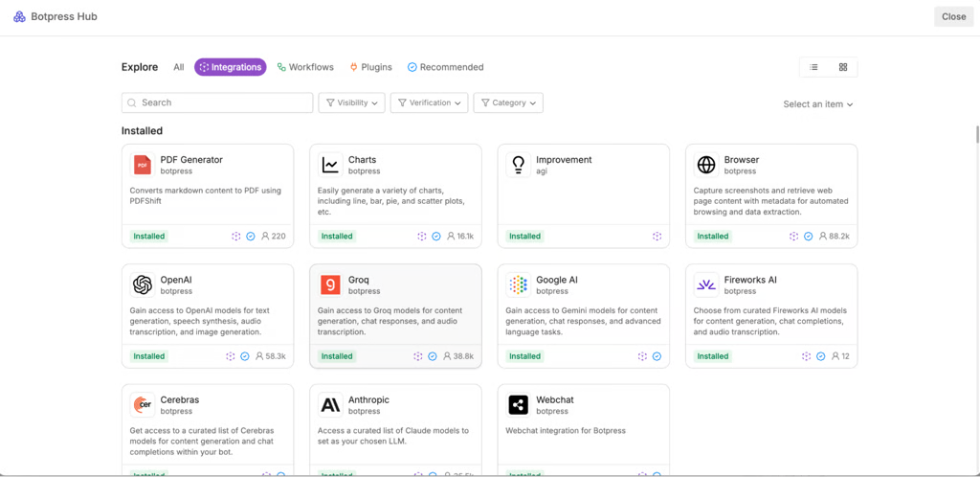Click the Browser card description text
Image resolution: width=980 pixels, height=477 pixels.
(x=770, y=201)
